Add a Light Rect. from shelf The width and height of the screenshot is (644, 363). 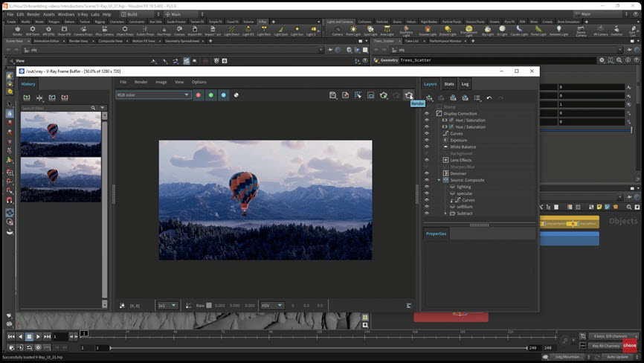tap(264, 30)
